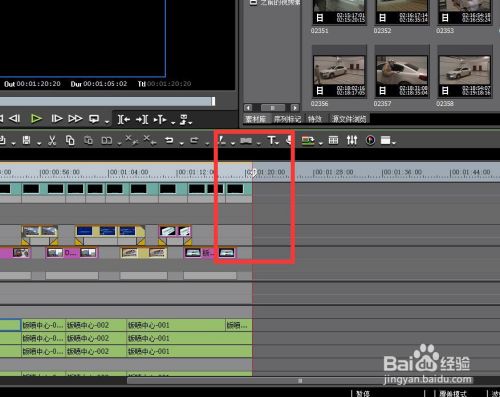500x397 pixels.
Task: Click timeline horizontal scrollbar thumb
Action: (300, 380)
